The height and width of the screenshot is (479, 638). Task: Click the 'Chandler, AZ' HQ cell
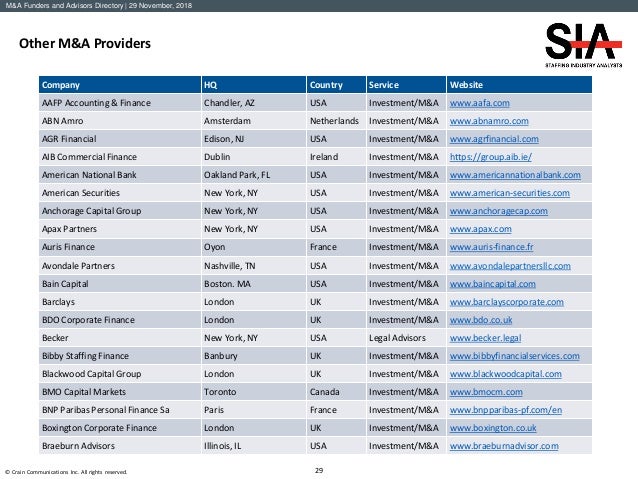(254, 103)
